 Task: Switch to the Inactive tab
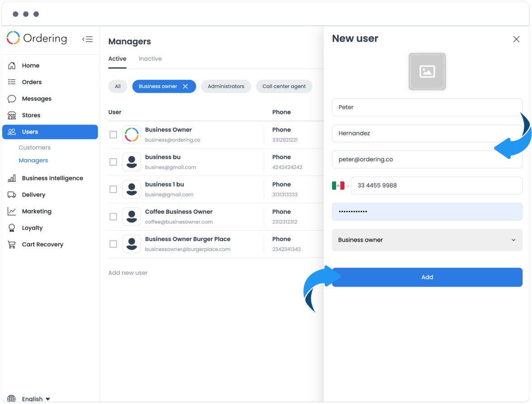(x=150, y=59)
